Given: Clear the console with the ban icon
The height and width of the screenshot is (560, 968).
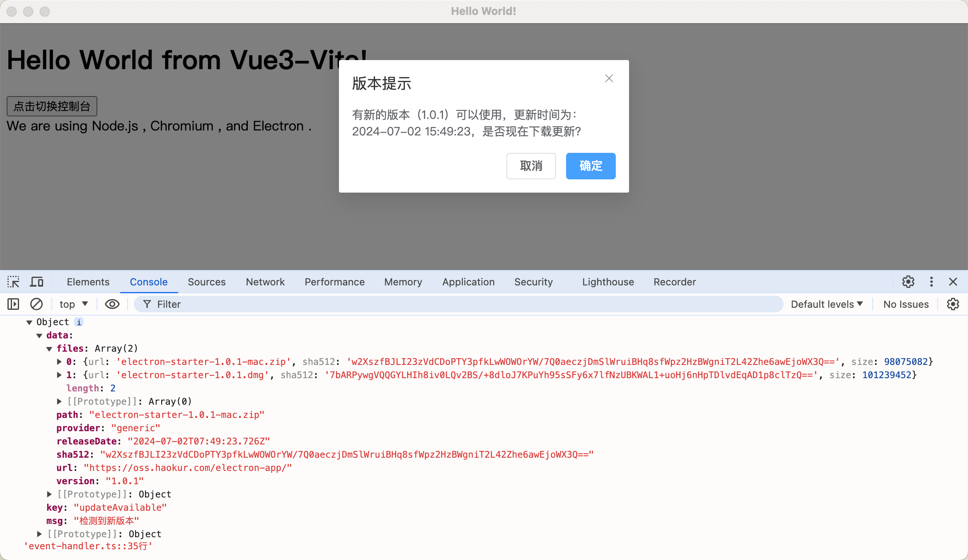Looking at the screenshot, I should click(x=36, y=304).
